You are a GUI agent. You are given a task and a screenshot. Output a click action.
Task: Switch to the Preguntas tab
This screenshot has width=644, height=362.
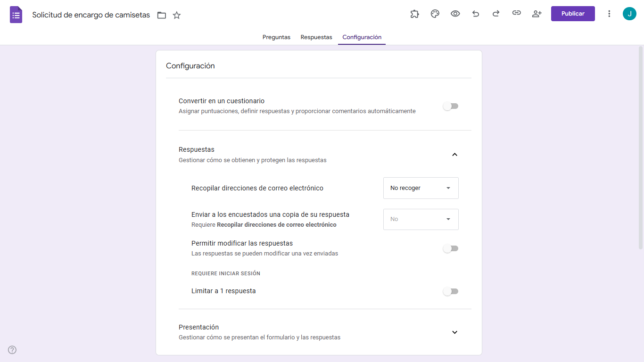click(x=276, y=37)
